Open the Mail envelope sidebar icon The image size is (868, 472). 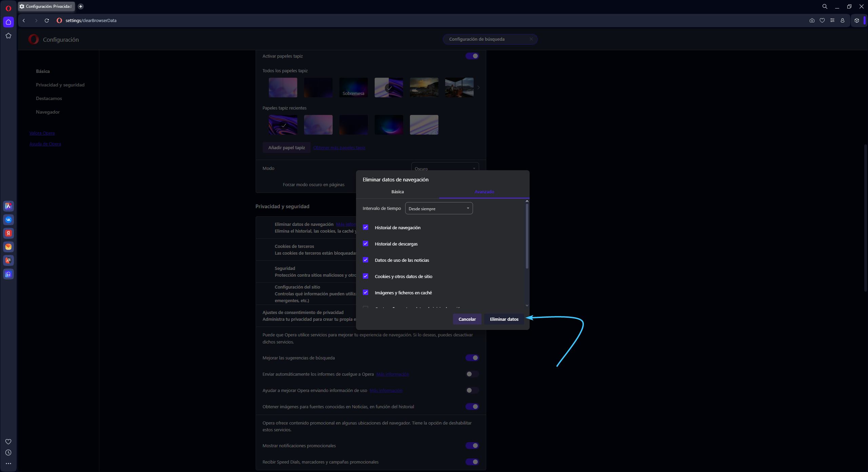[8, 247]
